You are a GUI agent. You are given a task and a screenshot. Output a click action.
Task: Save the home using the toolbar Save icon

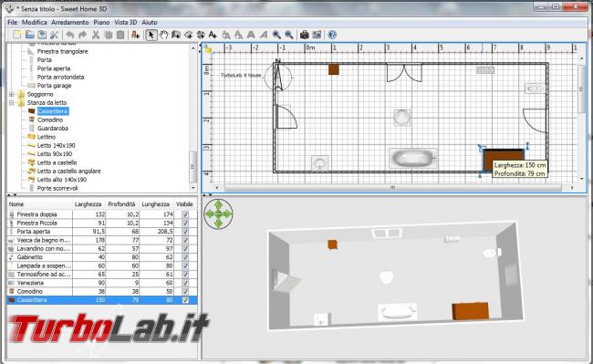[42, 35]
